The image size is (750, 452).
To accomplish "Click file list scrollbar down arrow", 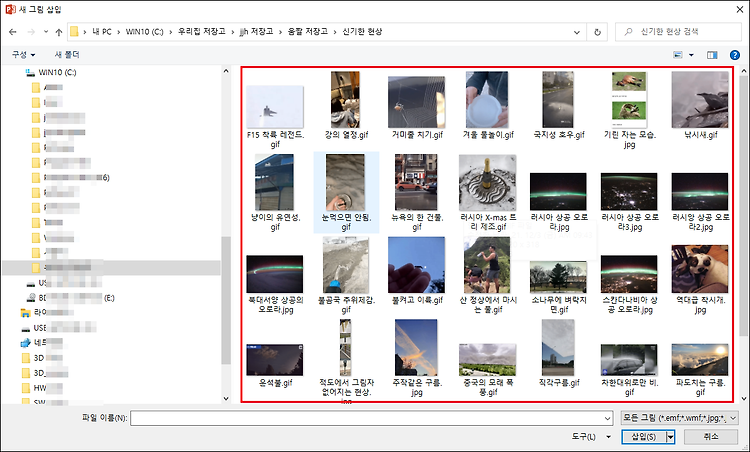I will tap(744, 398).
